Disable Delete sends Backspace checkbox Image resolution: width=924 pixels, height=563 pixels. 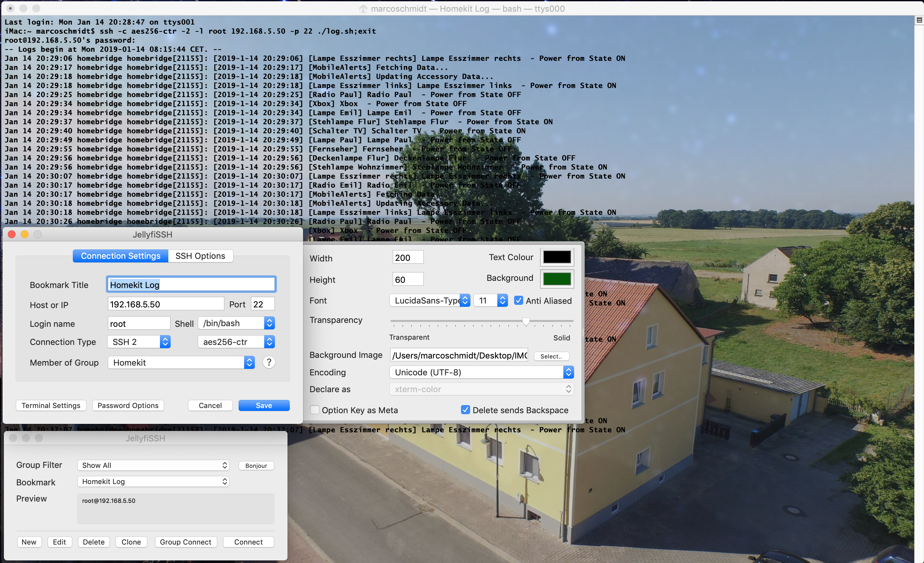465,410
